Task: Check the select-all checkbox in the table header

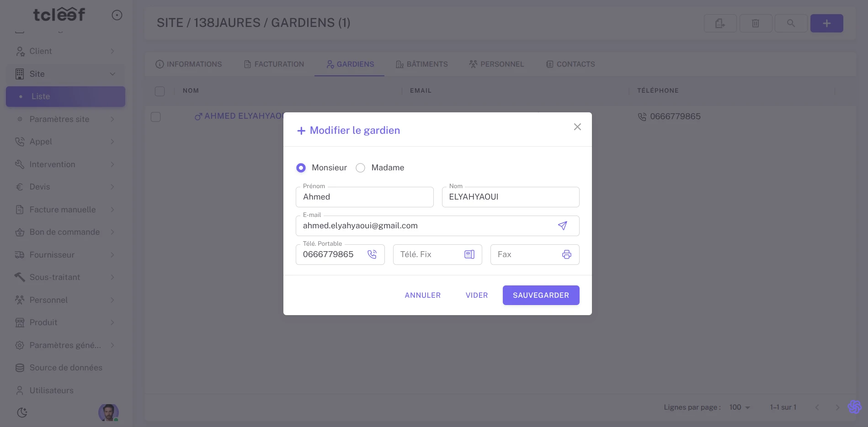Action: 160,91
